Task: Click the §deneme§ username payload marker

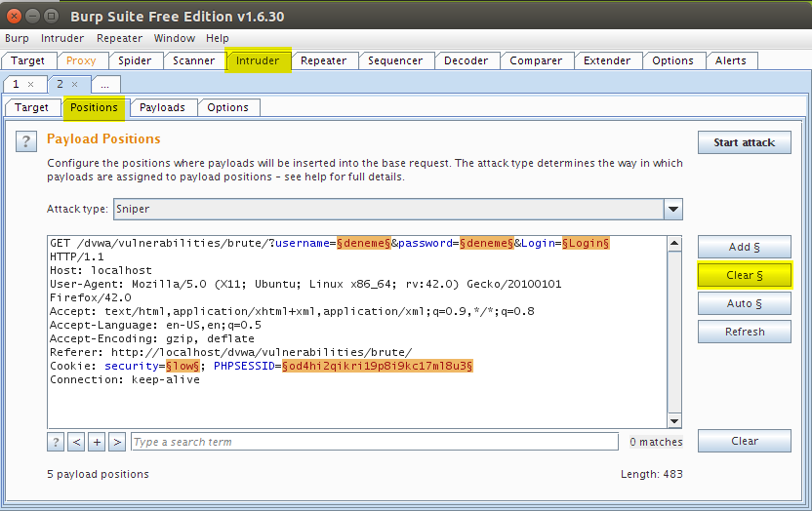Action: (363, 243)
